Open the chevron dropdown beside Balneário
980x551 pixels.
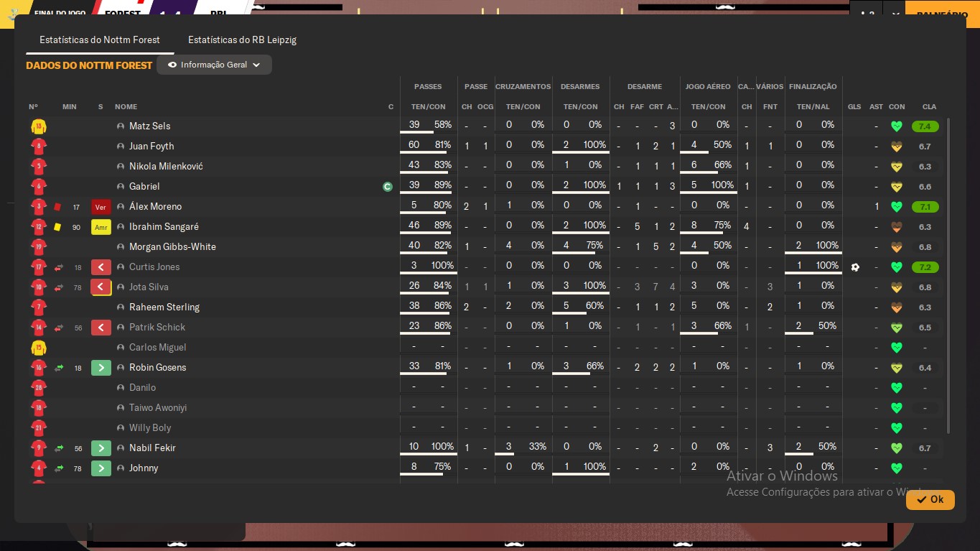(x=895, y=14)
